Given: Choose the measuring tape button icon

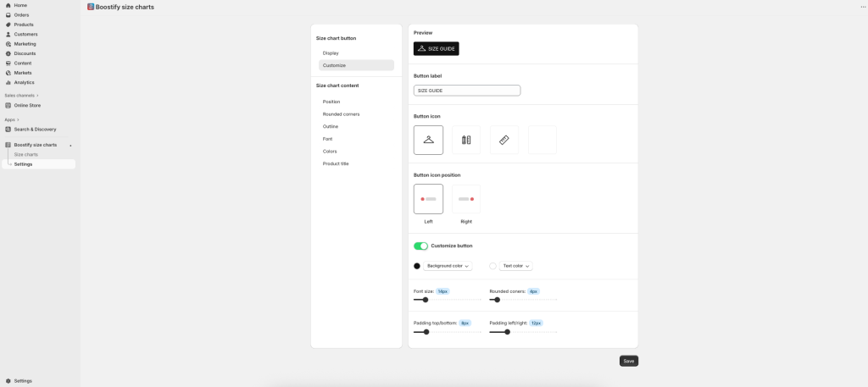Looking at the screenshot, I should 504,140.
